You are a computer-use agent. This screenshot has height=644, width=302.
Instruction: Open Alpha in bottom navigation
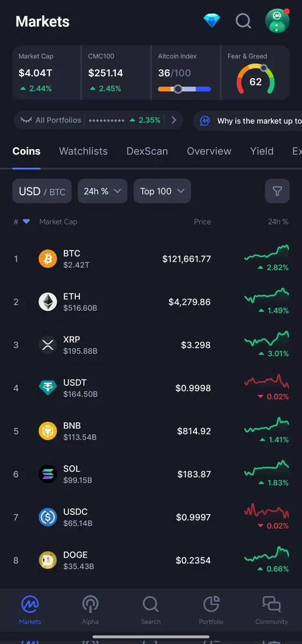(90, 611)
